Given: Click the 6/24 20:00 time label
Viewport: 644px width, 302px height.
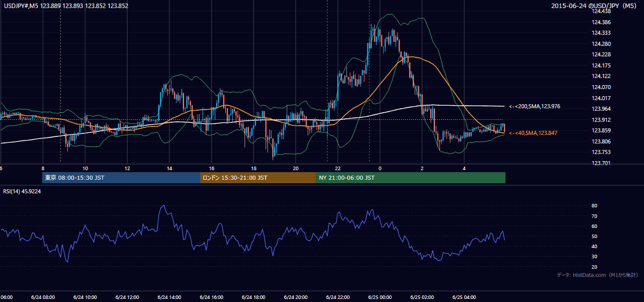Looking at the screenshot, I should [x=296, y=297].
